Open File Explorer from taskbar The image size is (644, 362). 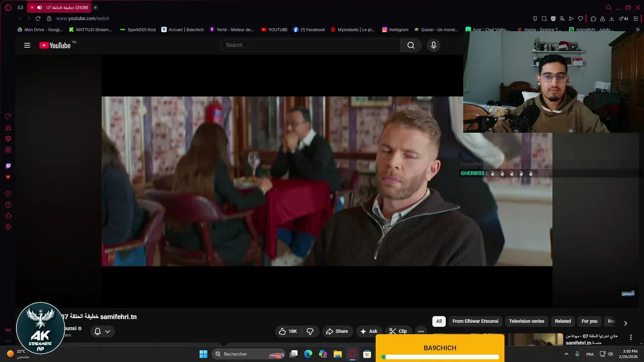[x=338, y=354]
